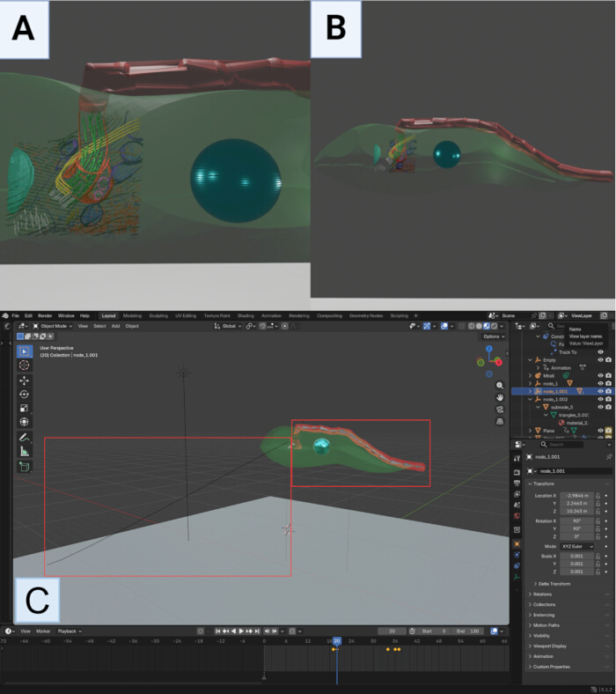The width and height of the screenshot is (616, 694).
Task: Click the Location Z value field
Action: pyautogui.click(x=576, y=511)
